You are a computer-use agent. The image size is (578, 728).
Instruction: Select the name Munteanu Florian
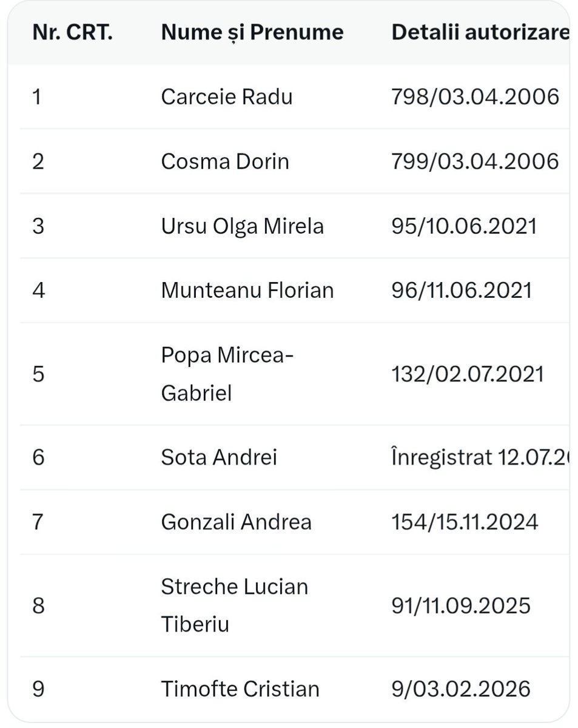(247, 290)
